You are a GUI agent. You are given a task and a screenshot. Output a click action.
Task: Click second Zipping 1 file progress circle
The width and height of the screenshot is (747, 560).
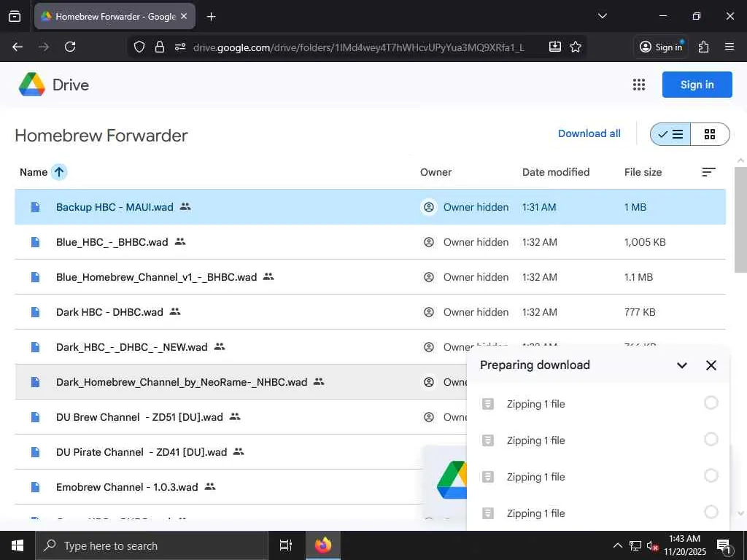pos(711,439)
